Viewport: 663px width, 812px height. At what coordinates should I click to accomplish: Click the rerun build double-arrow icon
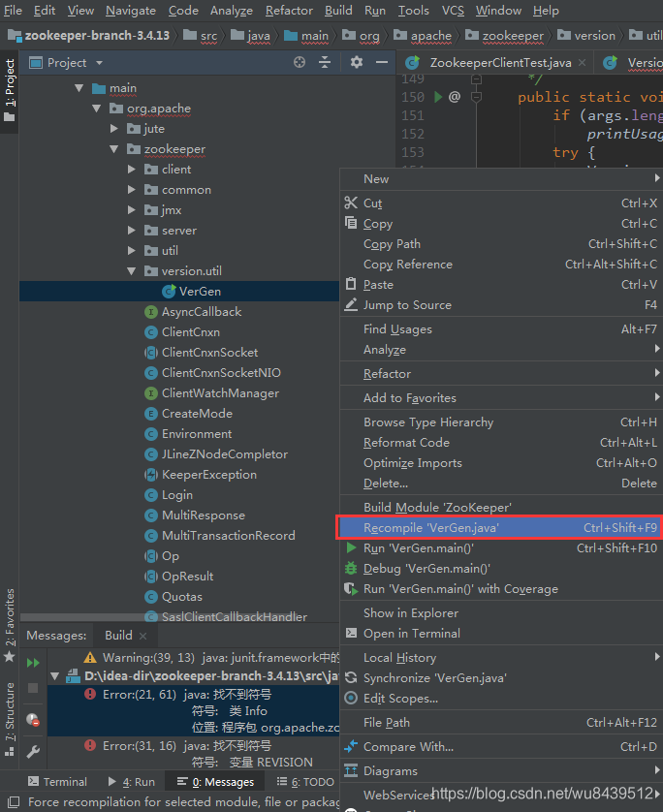click(x=33, y=663)
